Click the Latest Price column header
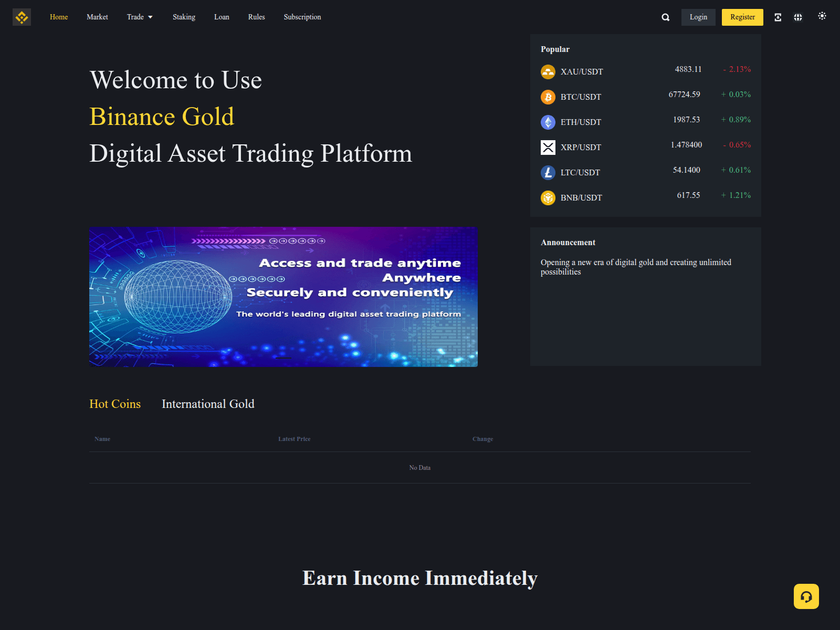The height and width of the screenshot is (630, 840). [295, 439]
